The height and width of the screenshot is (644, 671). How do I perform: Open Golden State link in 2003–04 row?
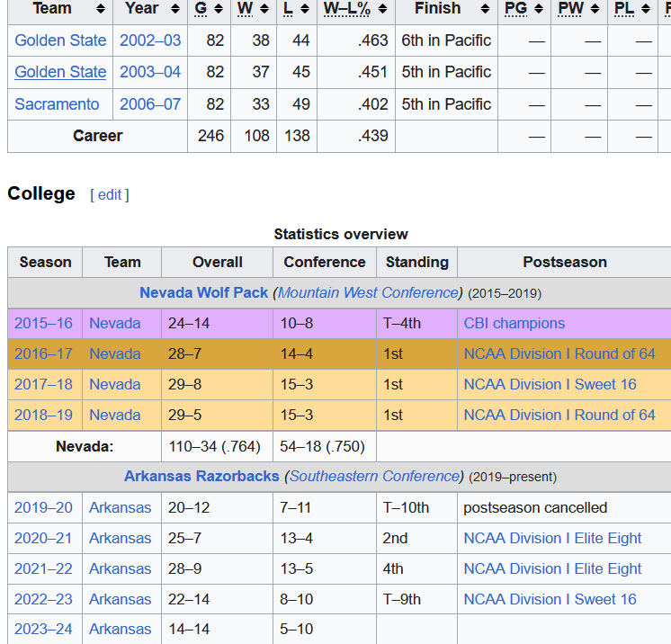[x=60, y=72]
